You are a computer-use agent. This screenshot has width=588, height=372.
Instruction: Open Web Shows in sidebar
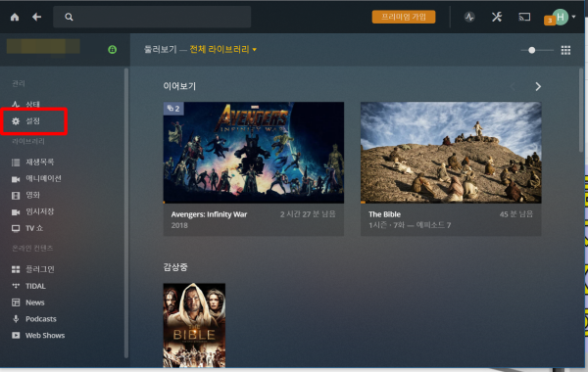(45, 336)
